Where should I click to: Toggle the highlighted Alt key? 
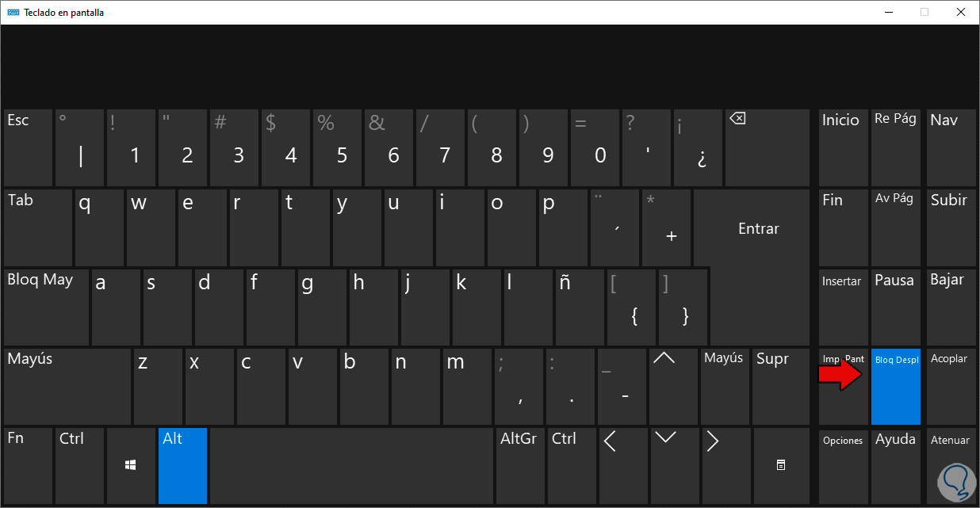pyautogui.click(x=182, y=465)
